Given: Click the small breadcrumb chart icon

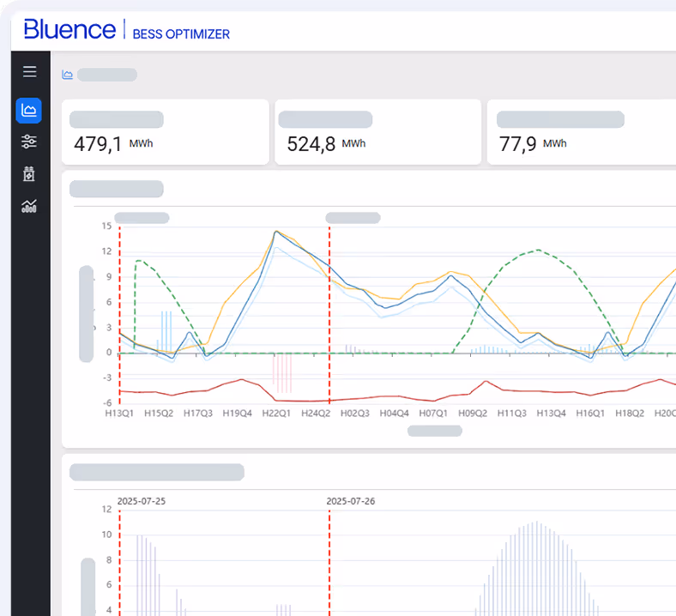Looking at the screenshot, I should point(67,75).
